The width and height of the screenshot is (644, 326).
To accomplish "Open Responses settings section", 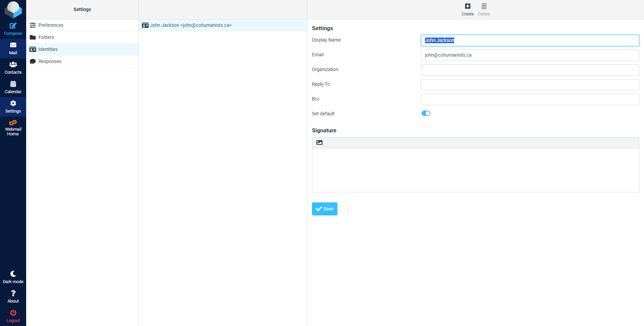I will click(x=83, y=61).
